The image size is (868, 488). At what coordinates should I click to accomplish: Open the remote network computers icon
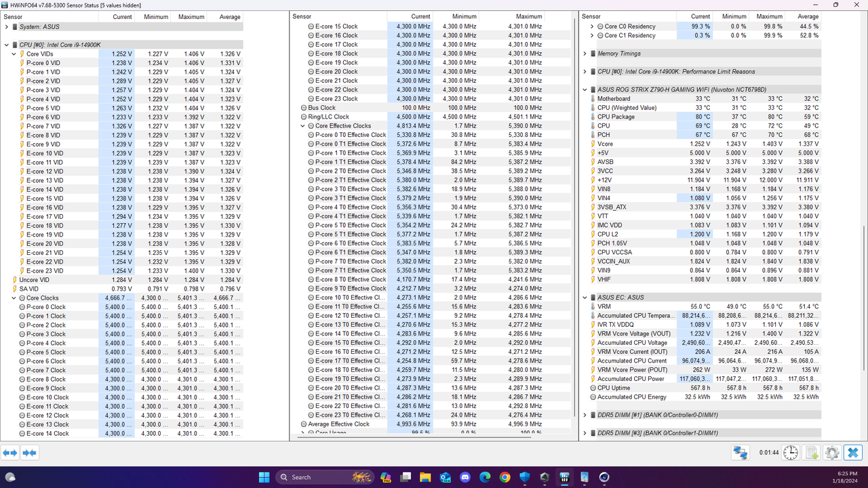tap(740, 453)
